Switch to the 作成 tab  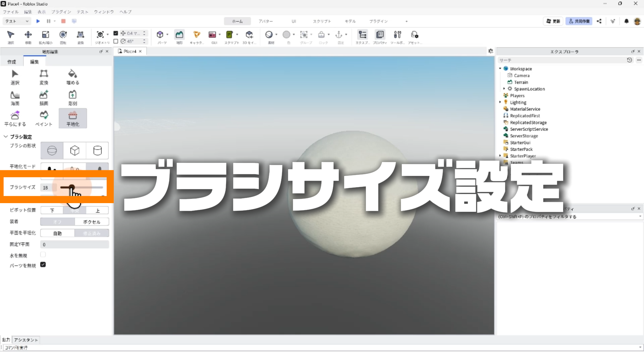12,62
